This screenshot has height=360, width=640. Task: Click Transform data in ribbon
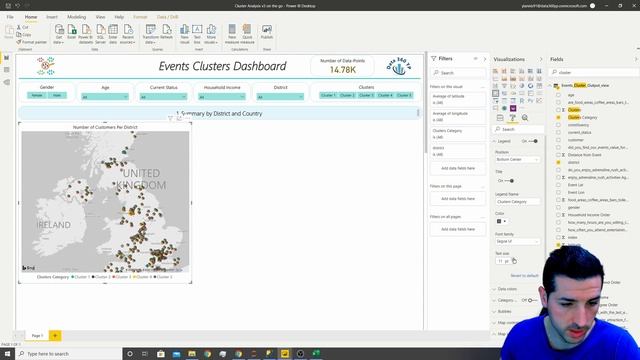point(151,34)
